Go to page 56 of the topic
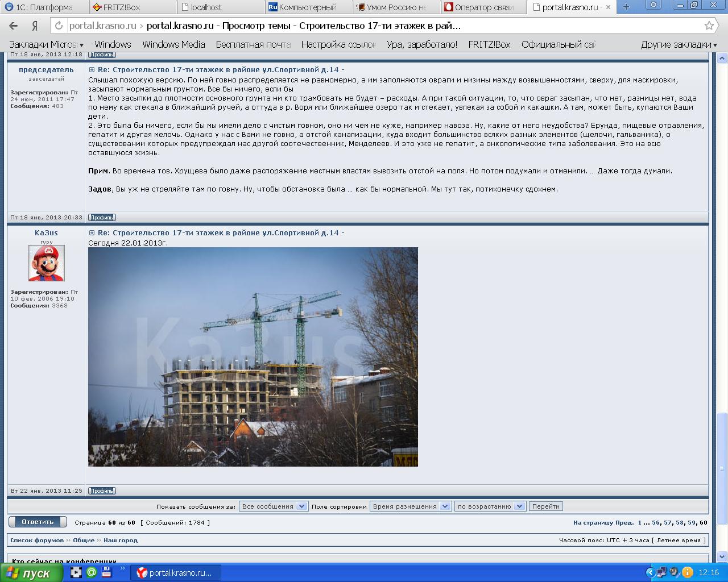The height and width of the screenshot is (582, 728). click(x=656, y=523)
